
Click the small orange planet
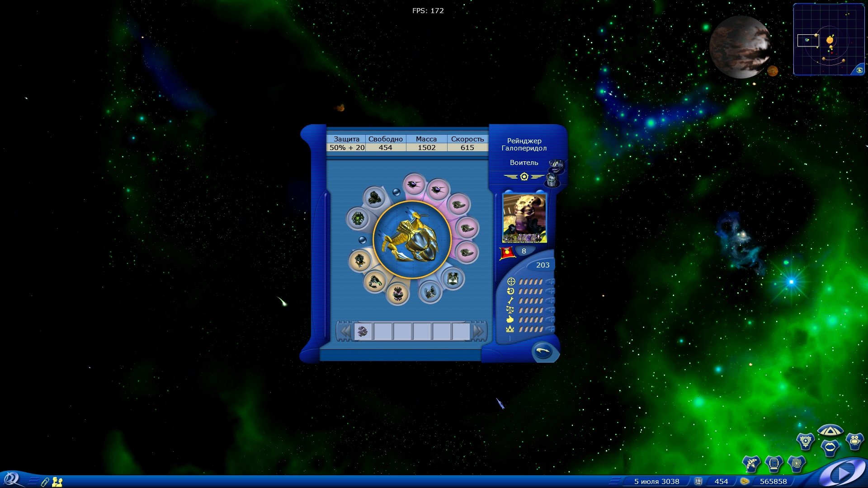point(773,71)
